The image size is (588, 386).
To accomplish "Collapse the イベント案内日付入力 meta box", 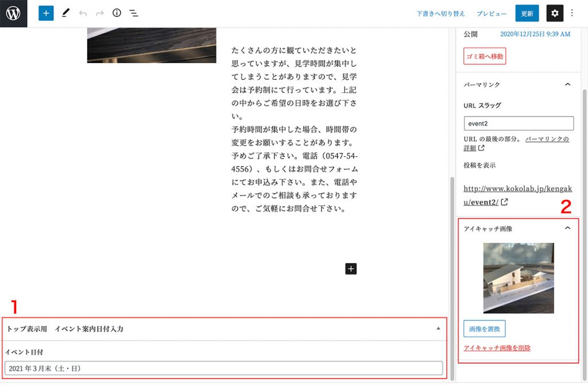I will [438, 329].
